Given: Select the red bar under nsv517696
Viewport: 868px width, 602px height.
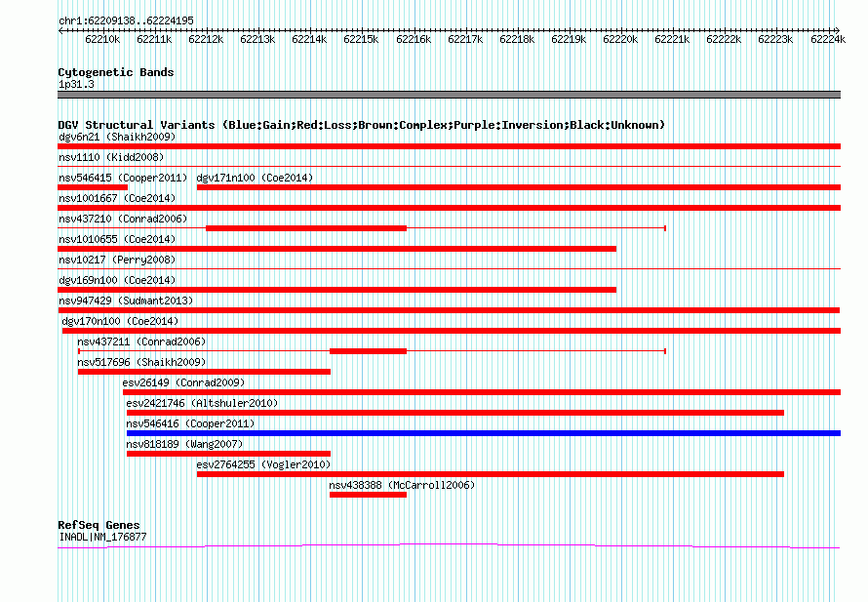Looking at the screenshot, I should (x=204, y=372).
